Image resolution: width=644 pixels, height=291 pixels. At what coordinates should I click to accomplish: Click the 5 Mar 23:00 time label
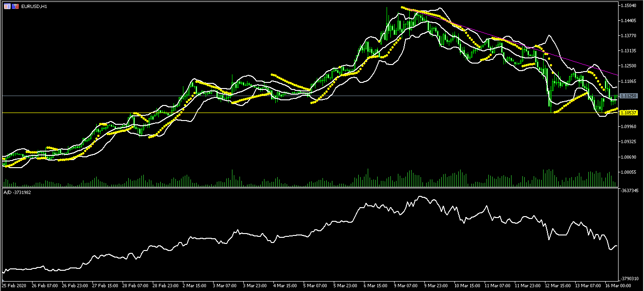346,285
